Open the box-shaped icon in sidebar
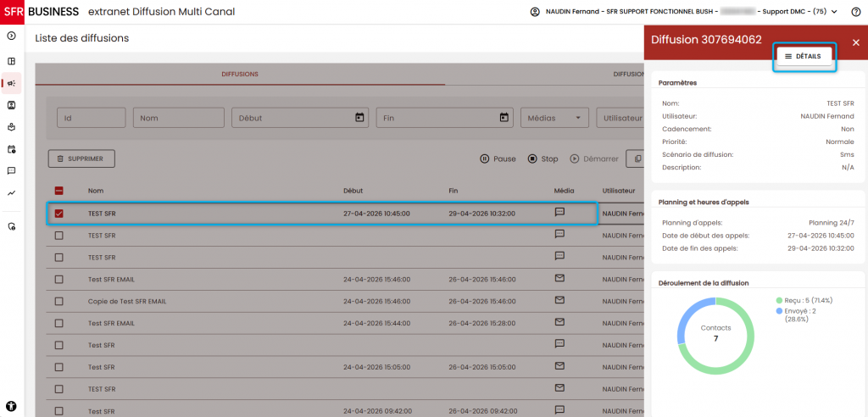Image resolution: width=868 pixels, height=417 pixels. pos(11,127)
